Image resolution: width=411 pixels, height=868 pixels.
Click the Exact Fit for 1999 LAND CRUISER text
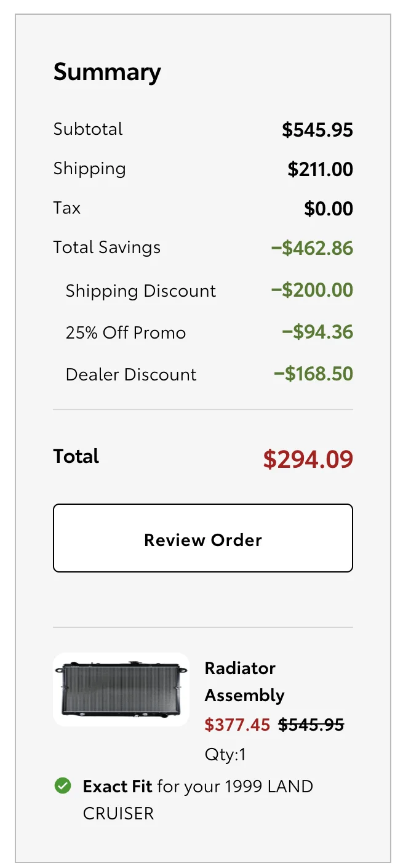pyautogui.click(x=198, y=800)
